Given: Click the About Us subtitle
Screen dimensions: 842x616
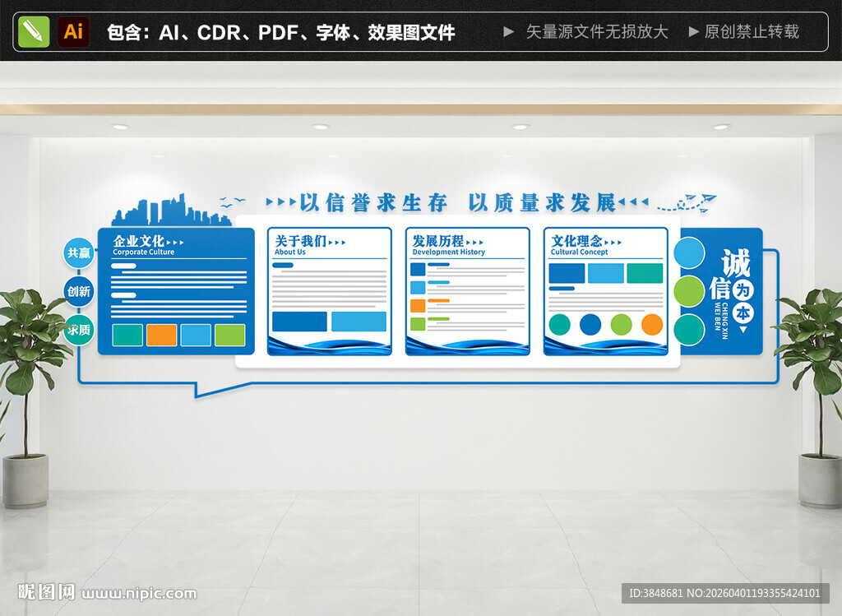Looking at the screenshot, I should [x=290, y=252].
